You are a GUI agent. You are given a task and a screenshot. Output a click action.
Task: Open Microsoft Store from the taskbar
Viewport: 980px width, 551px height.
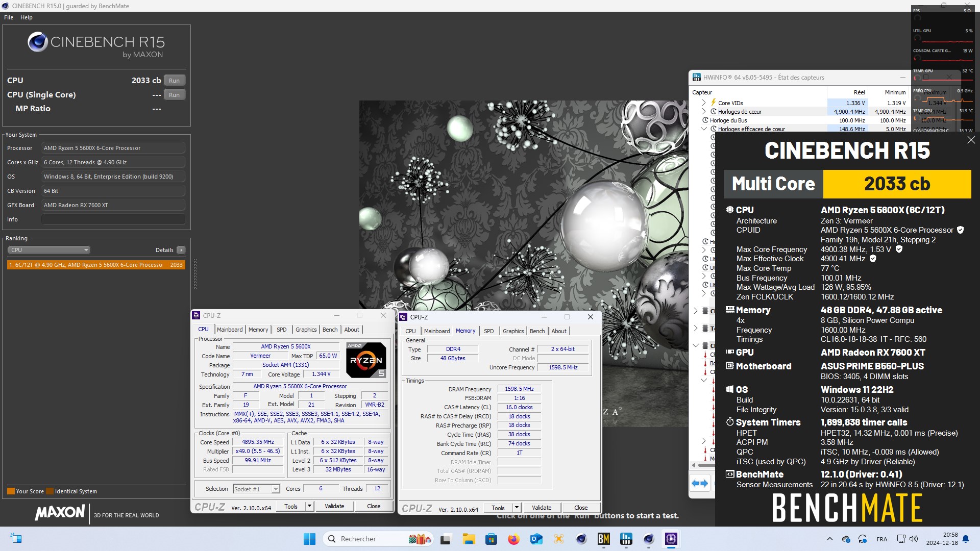point(491,539)
